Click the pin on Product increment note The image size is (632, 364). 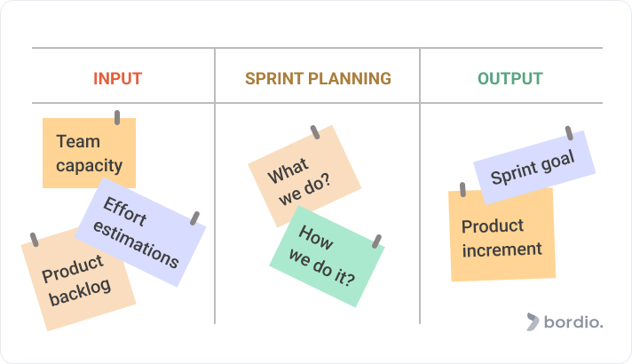click(462, 189)
